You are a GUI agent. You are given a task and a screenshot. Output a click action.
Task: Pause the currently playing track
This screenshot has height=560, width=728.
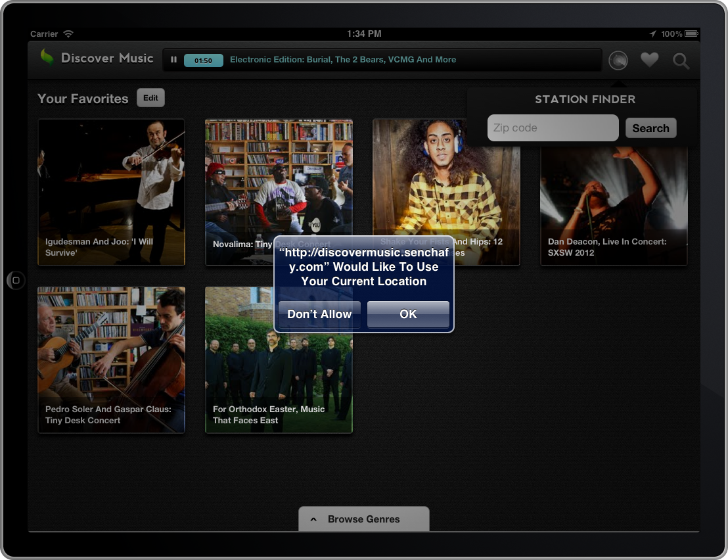[x=173, y=60]
